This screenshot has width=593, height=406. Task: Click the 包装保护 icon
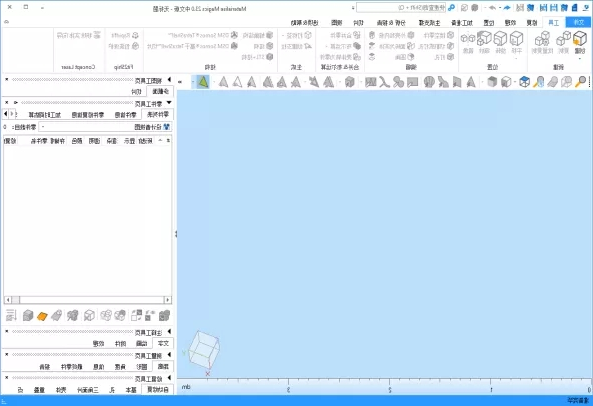click(135, 46)
